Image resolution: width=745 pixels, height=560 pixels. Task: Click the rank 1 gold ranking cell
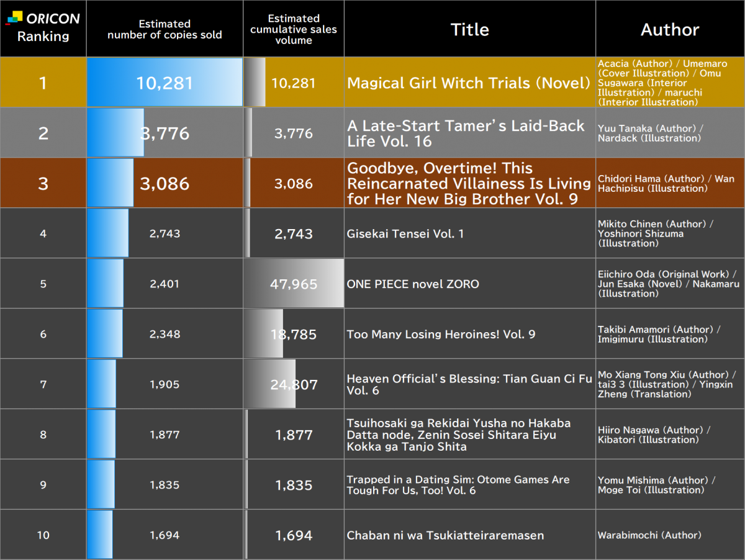43,83
